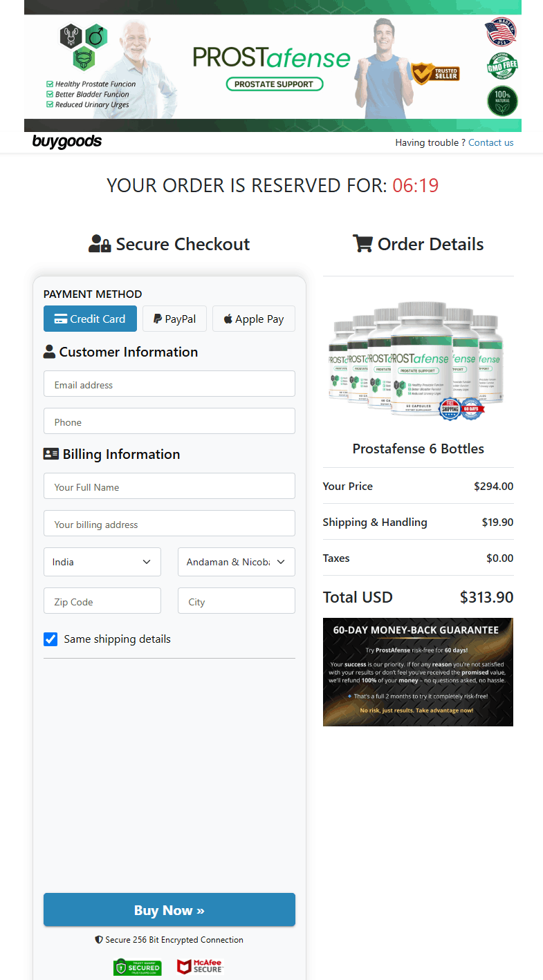This screenshot has height=980, width=543.
Task: Switch to the Apple Pay payment tab
Action: [x=253, y=319]
